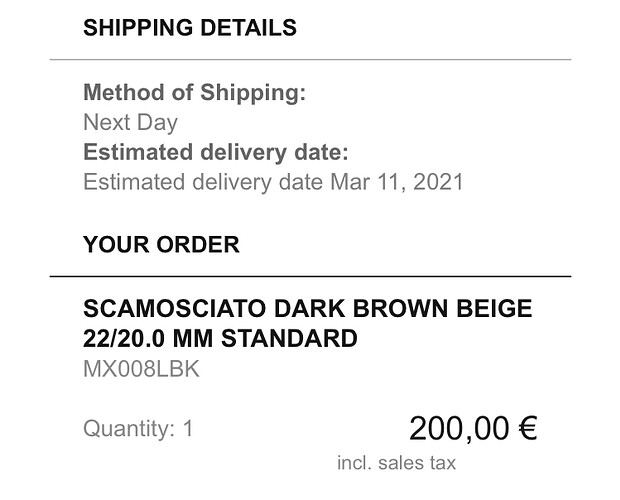Click the divider under YOUR ORDER
Viewport: 620px width, 500px height.
(310, 276)
